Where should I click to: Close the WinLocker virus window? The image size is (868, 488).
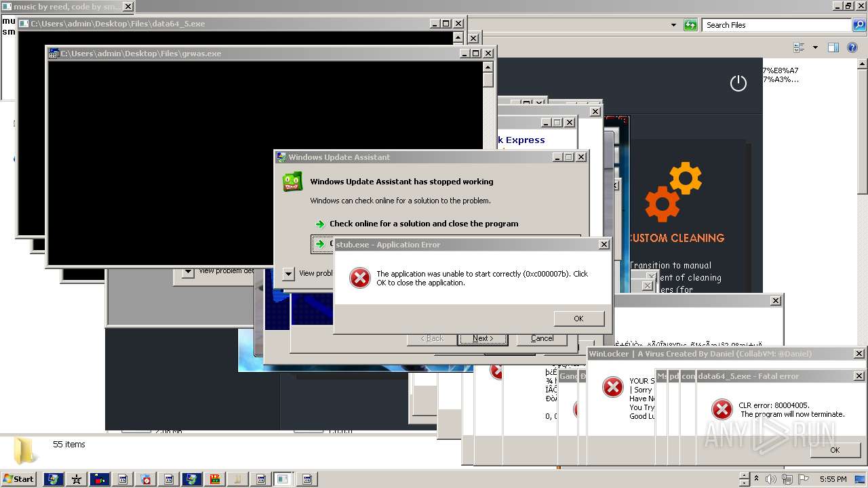tap(859, 354)
